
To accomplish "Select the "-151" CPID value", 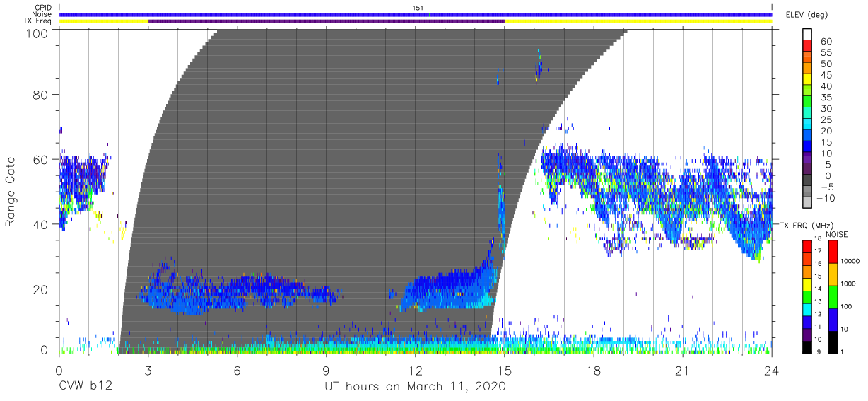I will point(416,8).
